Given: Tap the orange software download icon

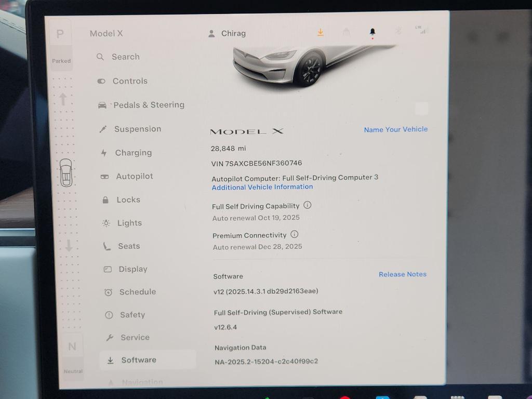Looking at the screenshot, I should [321, 32].
